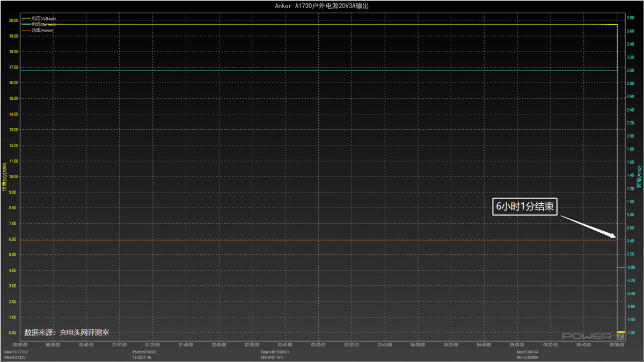Viewport: 644px width, 362px height.
Task: Click the 安培(Amp) right axis label
Action: click(x=639, y=177)
